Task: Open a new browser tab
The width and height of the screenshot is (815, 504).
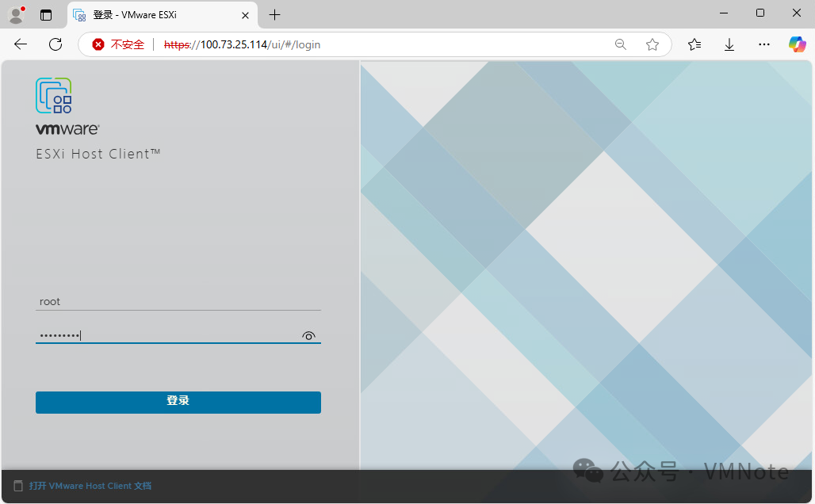Action: tap(274, 15)
